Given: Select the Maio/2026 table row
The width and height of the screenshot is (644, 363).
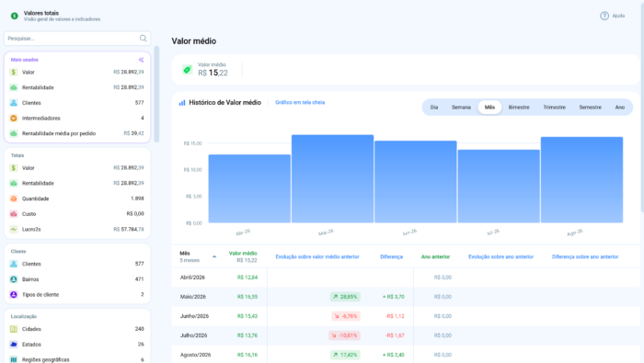Looking at the screenshot, I should pos(406,297).
